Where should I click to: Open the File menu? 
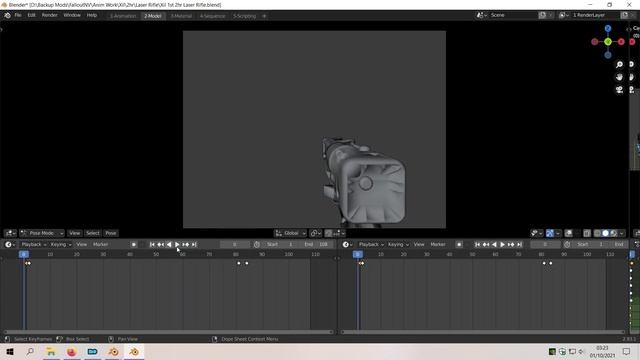click(x=18, y=15)
